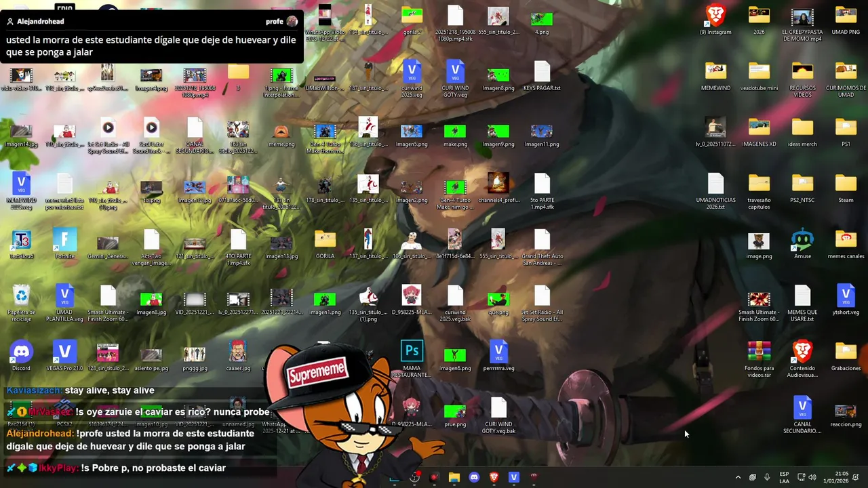Open the travesaño capitulos folder

tap(759, 192)
